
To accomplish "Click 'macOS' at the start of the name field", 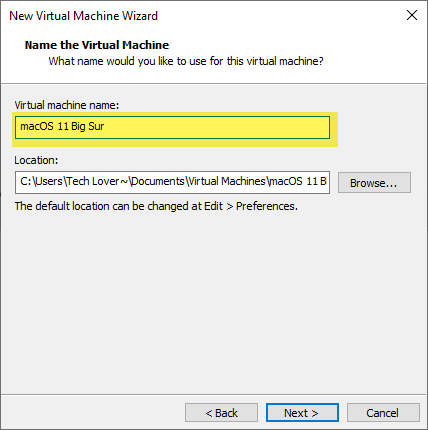I will 37,127.
